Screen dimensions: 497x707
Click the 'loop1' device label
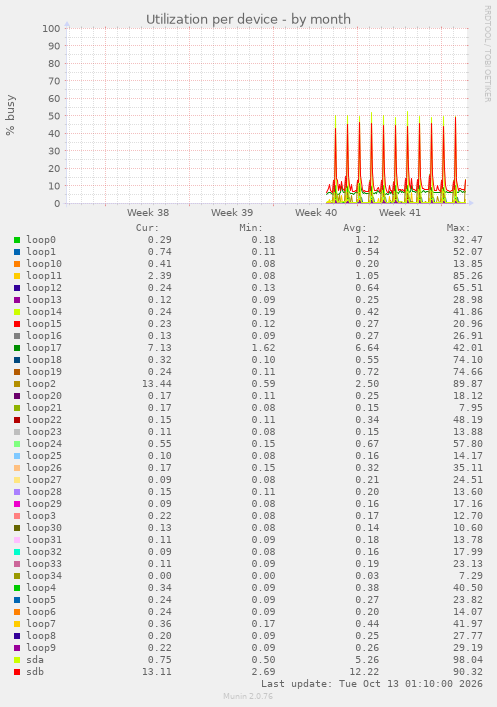41,252
